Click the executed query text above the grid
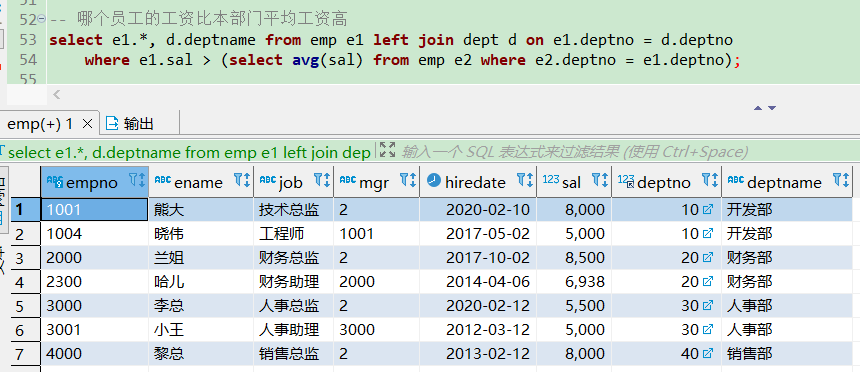The image size is (860, 372). click(189, 152)
